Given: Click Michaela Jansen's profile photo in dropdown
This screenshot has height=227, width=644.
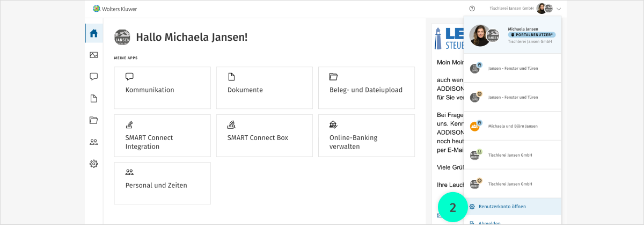Looking at the screenshot, I should point(480,35).
